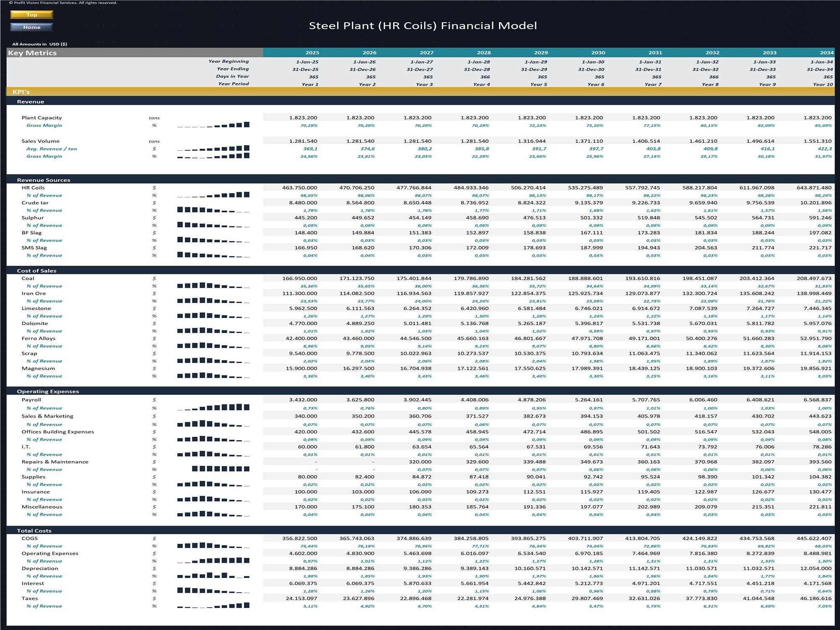Select the Coal % of Revenue sparkline
Screen dimensions: 840x630
click(213, 286)
